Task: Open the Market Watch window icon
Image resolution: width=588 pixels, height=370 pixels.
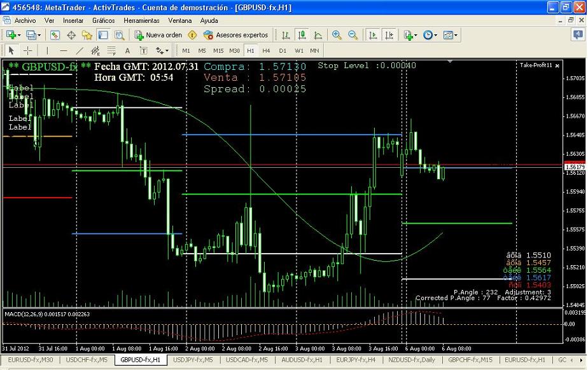Action: pyautogui.click(x=55, y=35)
